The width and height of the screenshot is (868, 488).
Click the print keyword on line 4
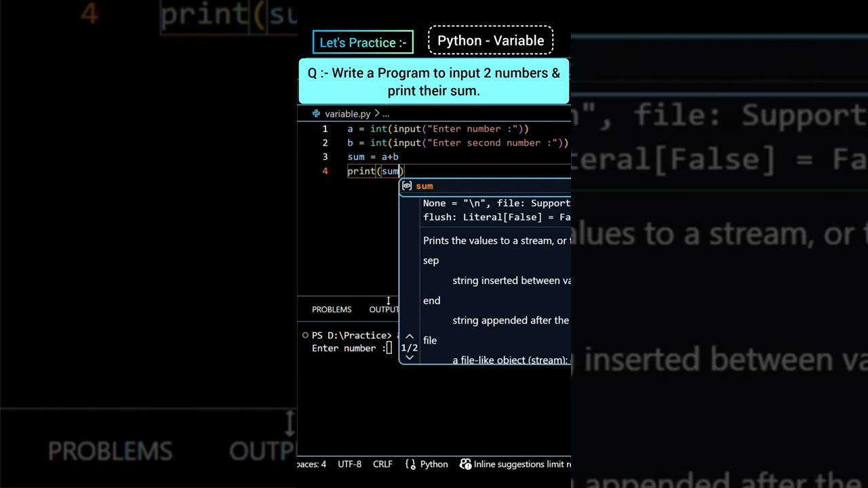click(361, 171)
